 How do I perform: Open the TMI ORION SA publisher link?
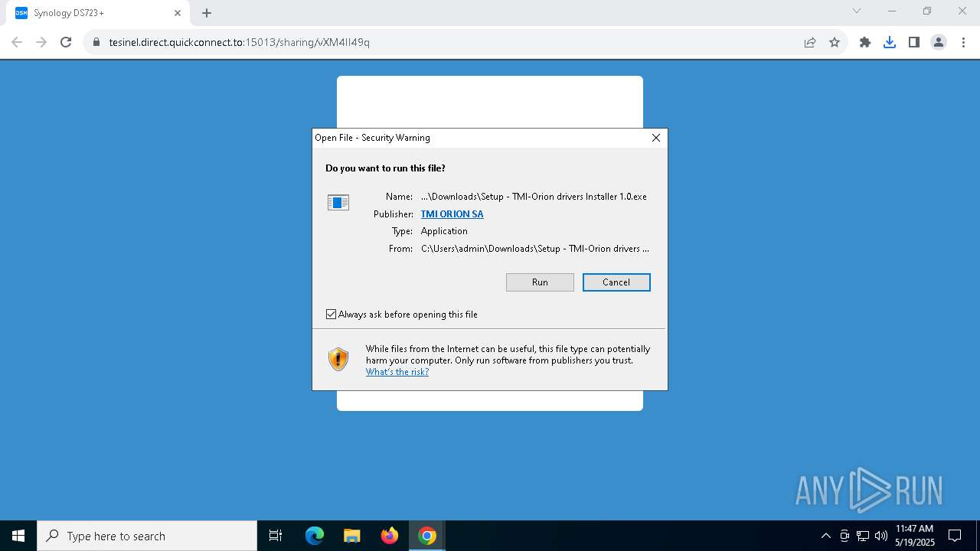(452, 214)
